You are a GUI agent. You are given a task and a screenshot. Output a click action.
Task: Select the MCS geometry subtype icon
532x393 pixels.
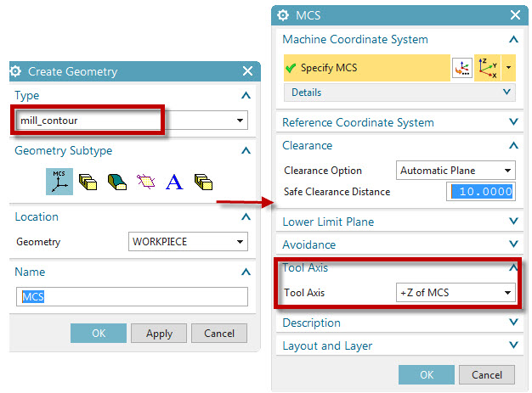coord(59,182)
